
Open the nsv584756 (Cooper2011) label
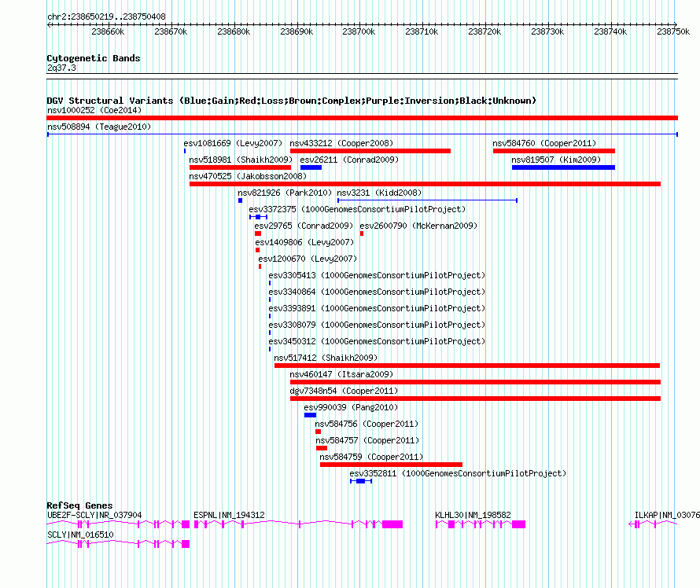[367, 424]
